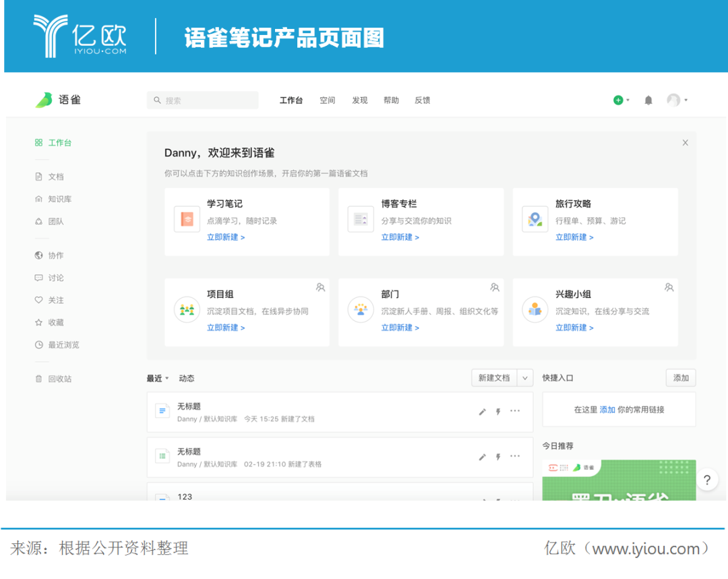Click the 添加 link in the shortcuts box

[607, 410]
